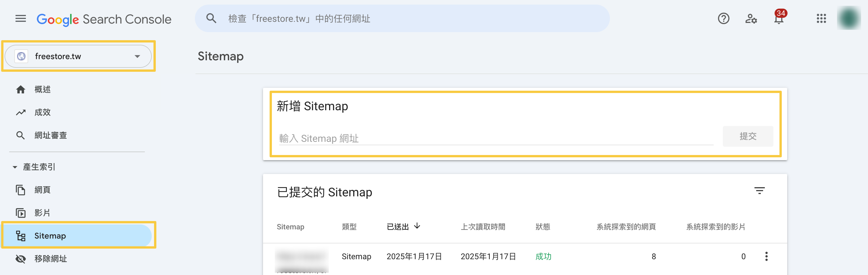The height and width of the screenshot is (275, 868).
Task: Open the three-dot menu for the sitemap row
Action: (766, 257)
